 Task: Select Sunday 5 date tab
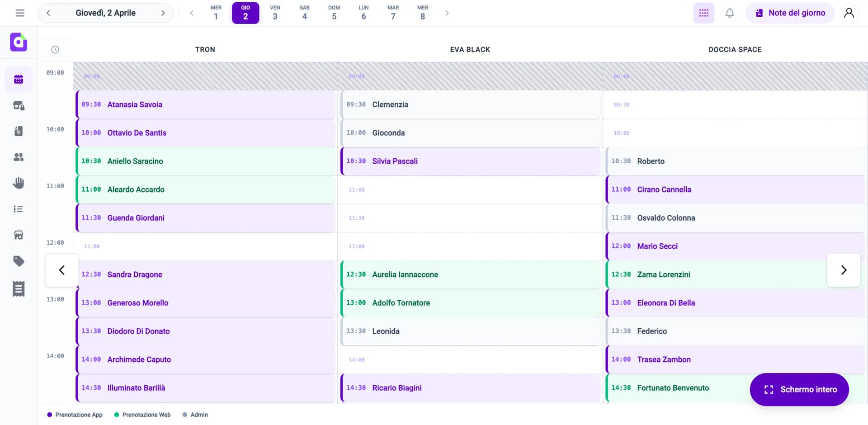point(334,13)
